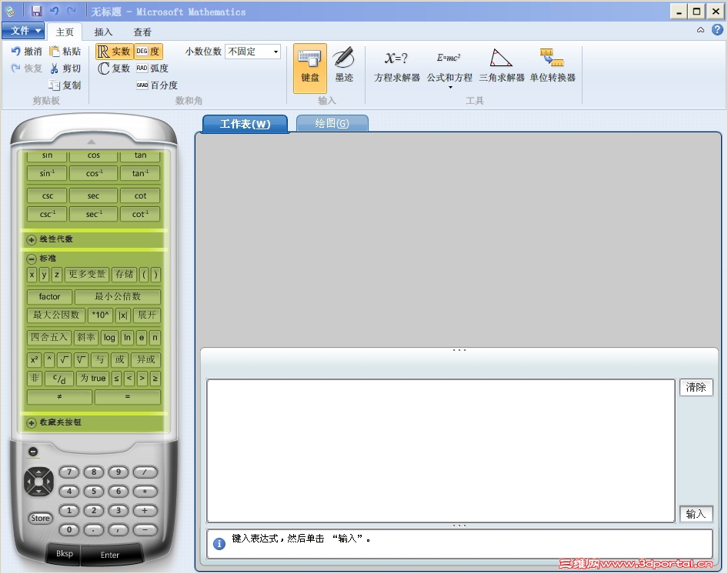Click 粘贴 paste in clipboard group

(x=65, y=51)
